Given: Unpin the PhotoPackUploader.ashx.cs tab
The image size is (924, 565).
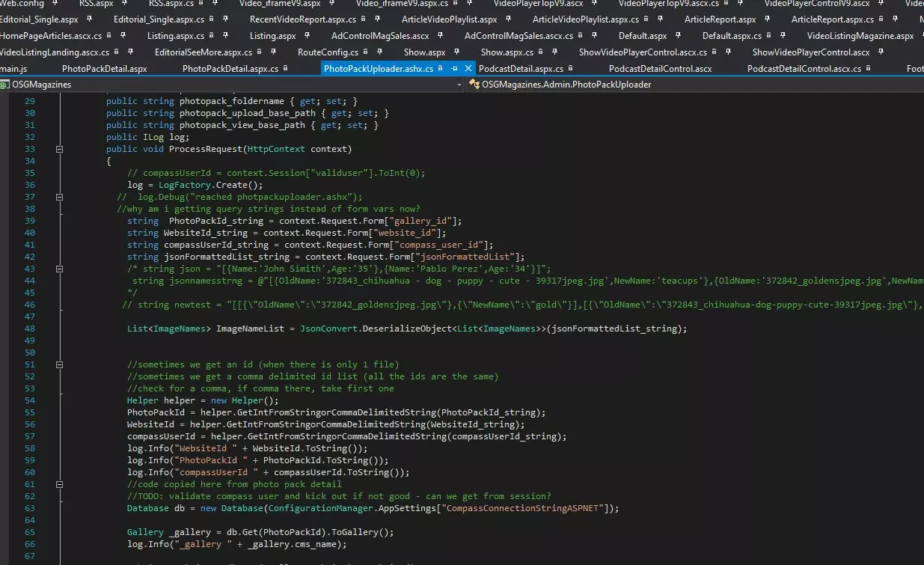Looking at the screenshot, I should [x=453, y=69].
